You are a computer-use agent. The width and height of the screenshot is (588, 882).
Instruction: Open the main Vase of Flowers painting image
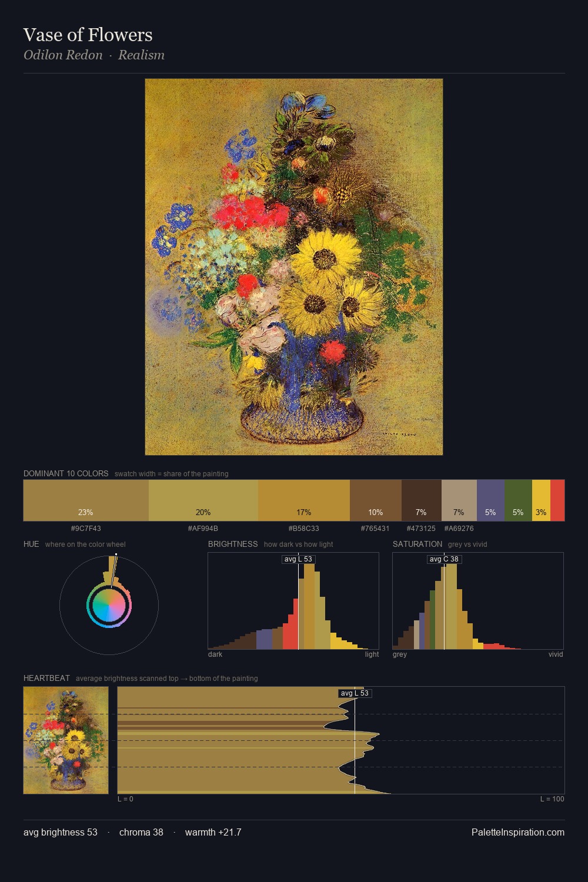click(294, 267)
